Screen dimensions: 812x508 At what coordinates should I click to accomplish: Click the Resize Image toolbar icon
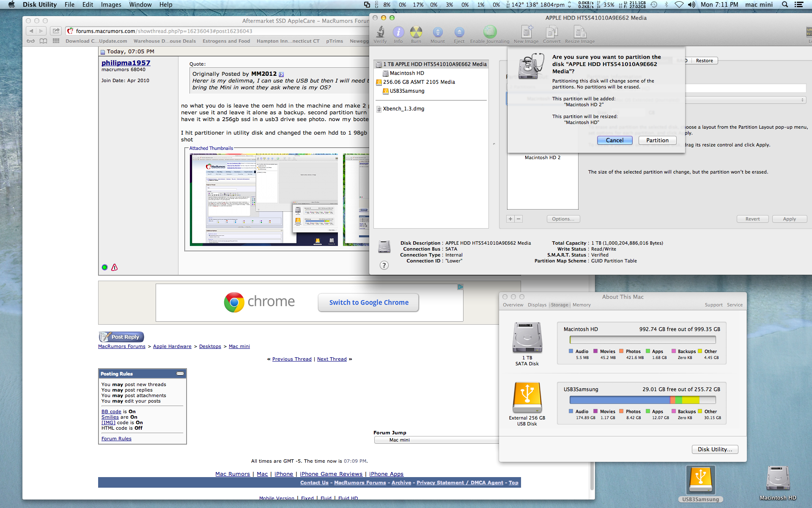point(580,34)
